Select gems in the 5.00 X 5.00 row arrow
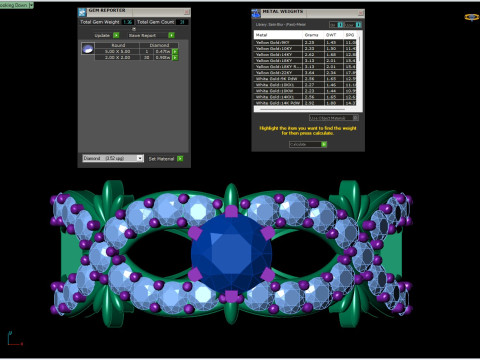Image resolution: width=480 pixels, height=360 pixels. pos(175,52)
